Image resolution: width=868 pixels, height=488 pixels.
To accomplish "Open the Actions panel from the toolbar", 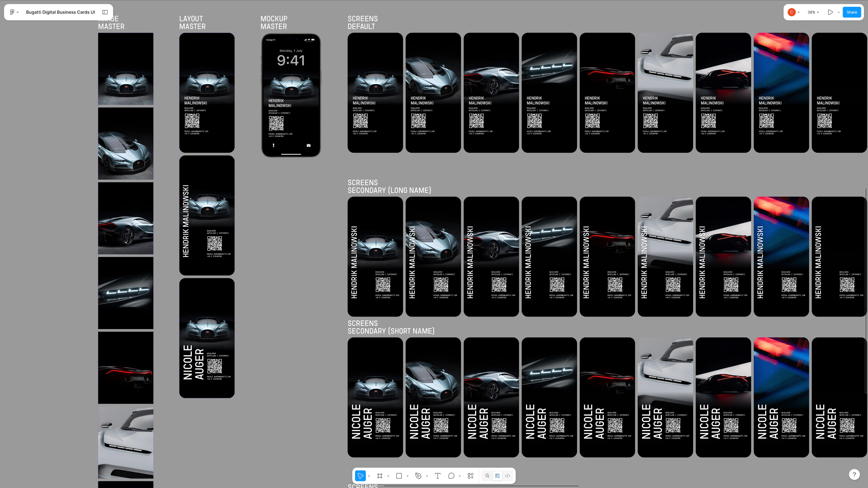I will point(470,476).
